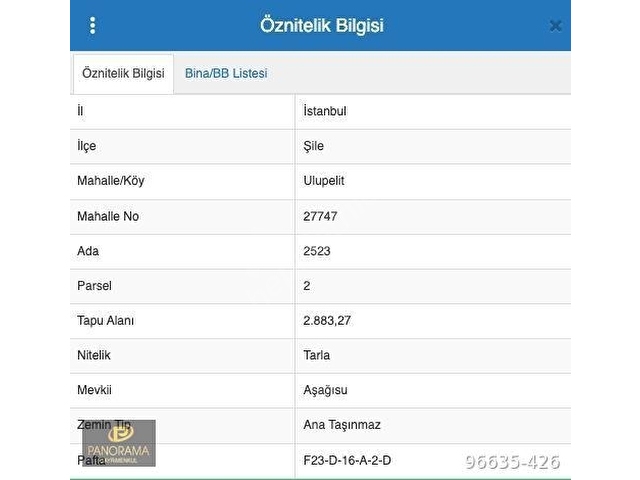640x480 pixels.
Task: Click the Mahalle No value 27747
Action: point(320,216)
